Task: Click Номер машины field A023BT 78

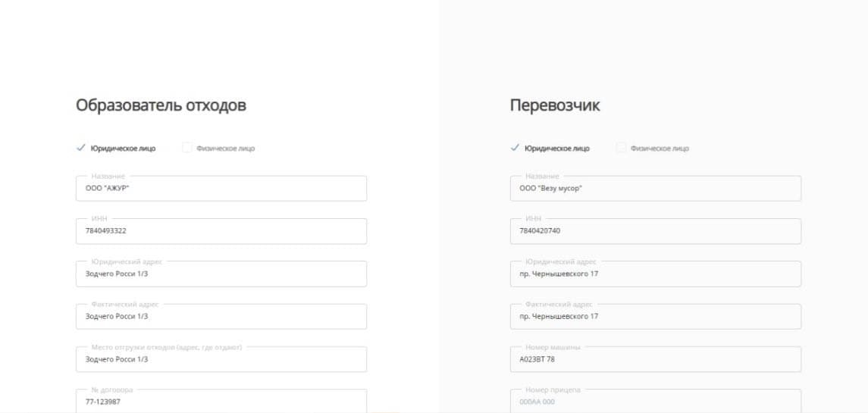Action: pos(656,359)
